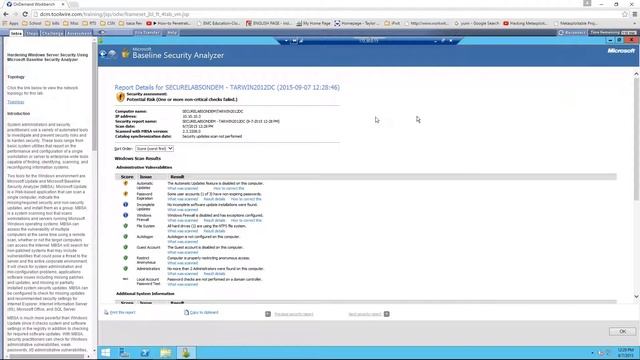Click the Reconnect button
The width and height of the screenshot is (640, 360).
pos(572,33)
